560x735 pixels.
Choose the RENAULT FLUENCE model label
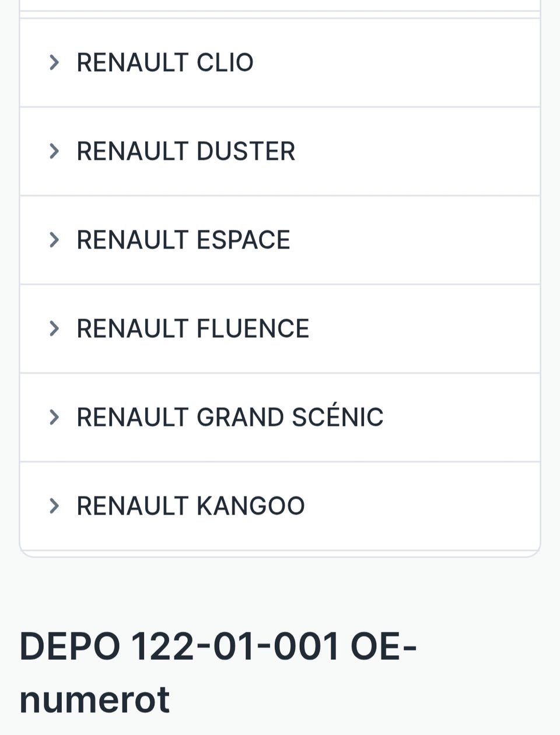192,328
